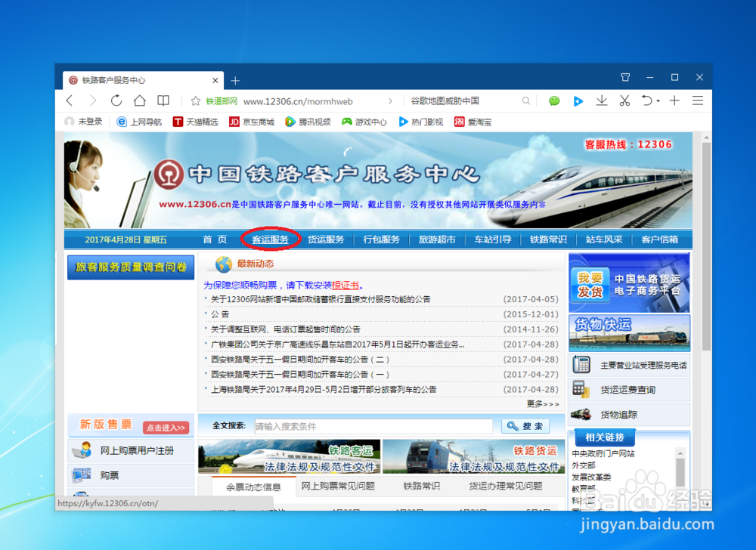This screenshot has height=550, width=756.
Task: Open the 货物快运 banner
Action: (629, 333)
